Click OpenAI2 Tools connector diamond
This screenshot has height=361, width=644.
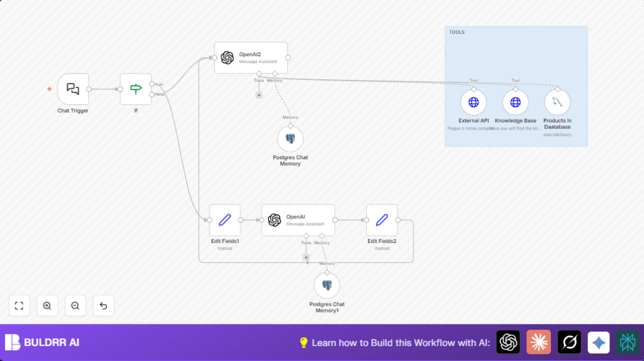click(x=258, y=74)
